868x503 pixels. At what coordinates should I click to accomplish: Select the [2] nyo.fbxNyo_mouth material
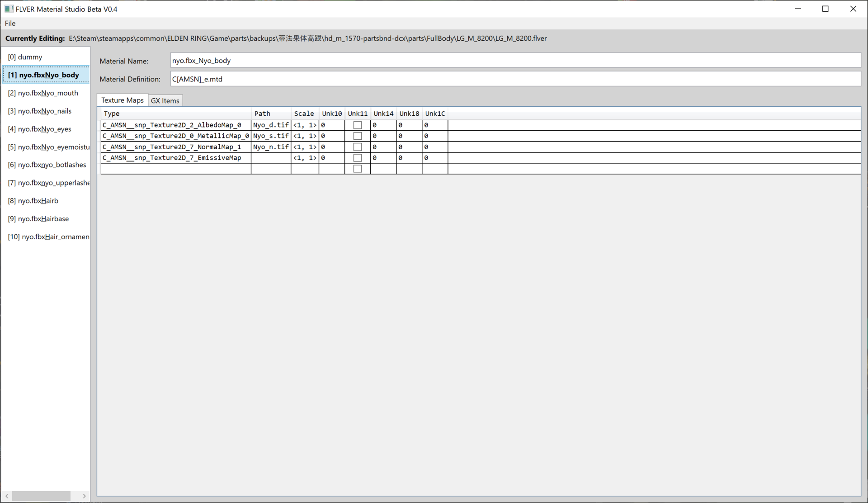click(46, 93)
